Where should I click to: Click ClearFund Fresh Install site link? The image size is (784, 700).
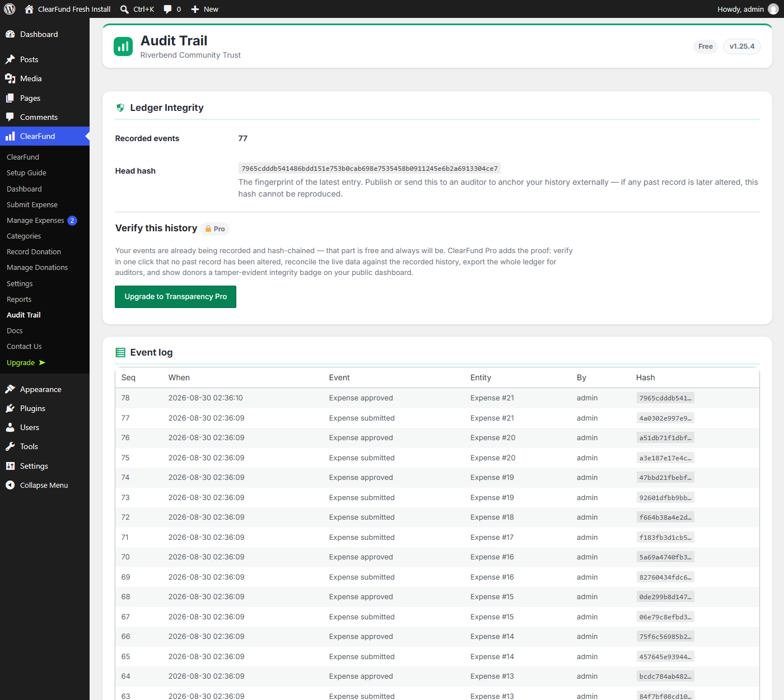pos(74,9)
